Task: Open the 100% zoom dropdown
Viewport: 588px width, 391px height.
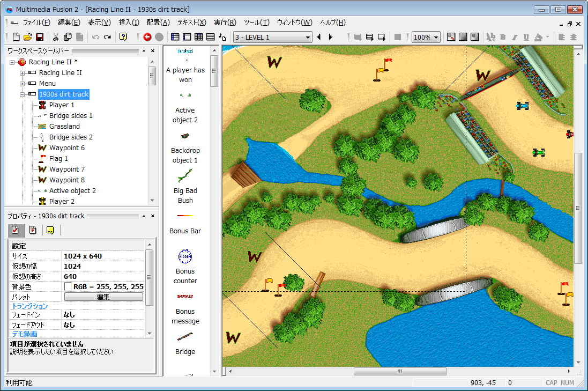Action: (x=426, y=37)
